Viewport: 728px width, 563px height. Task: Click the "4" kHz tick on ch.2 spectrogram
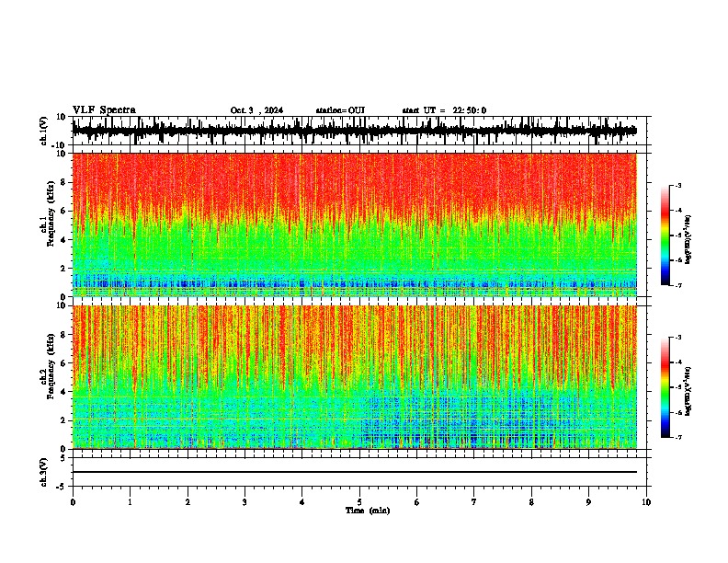[63, 392]
